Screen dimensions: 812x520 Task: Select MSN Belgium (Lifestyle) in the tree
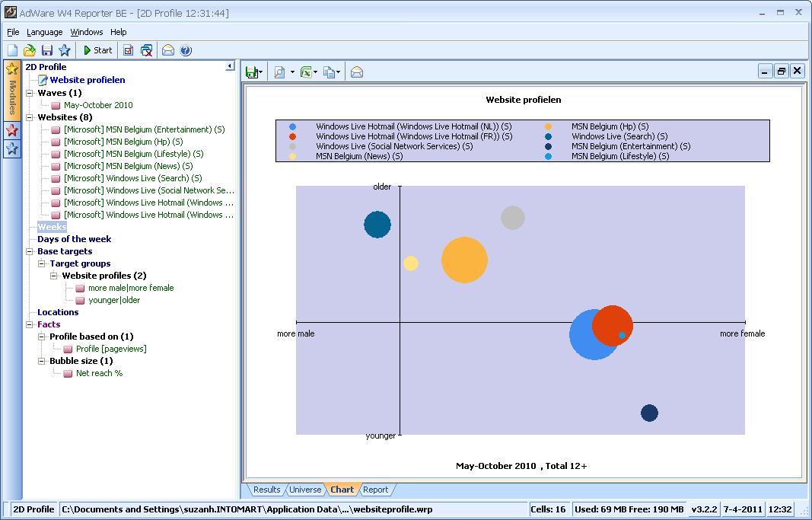(134, 154)
